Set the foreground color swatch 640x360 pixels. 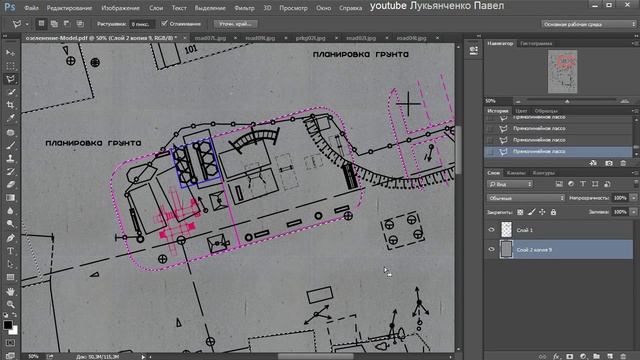[7, 325]
